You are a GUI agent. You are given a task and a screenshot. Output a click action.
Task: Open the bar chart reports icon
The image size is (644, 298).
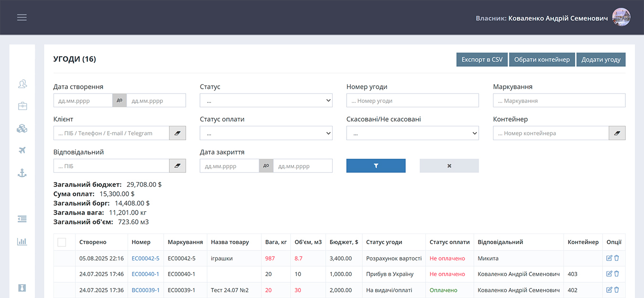point(22,241)
